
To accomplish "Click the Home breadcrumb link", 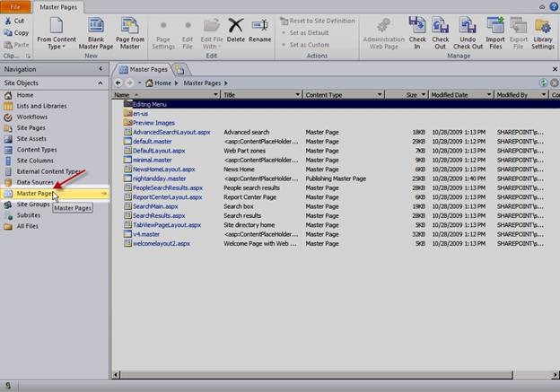I will click(162, 83).
